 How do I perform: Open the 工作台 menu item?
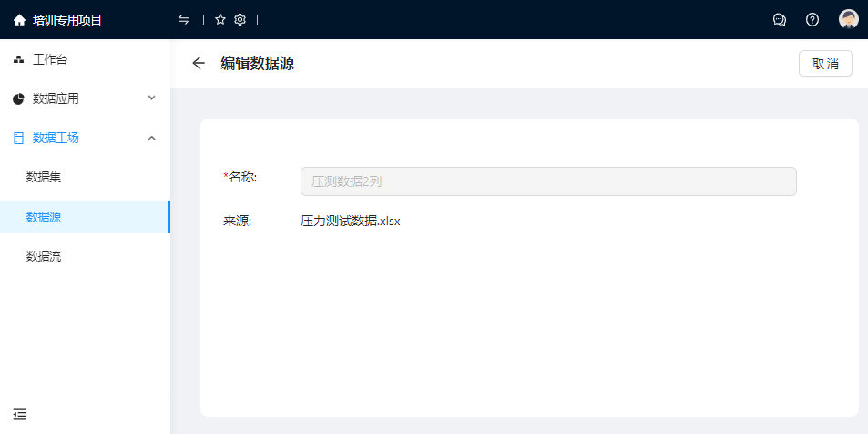50,59
